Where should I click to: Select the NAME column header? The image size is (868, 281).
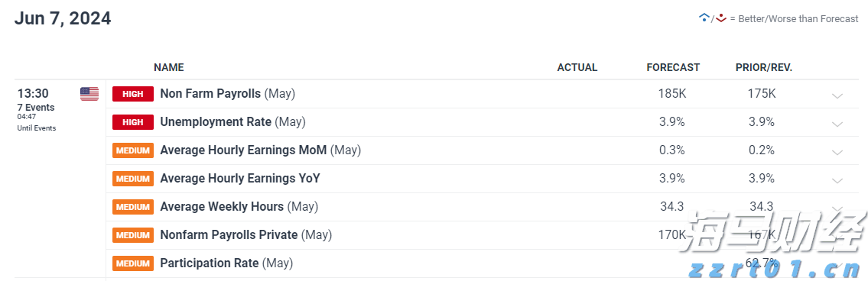coord(169,67)
